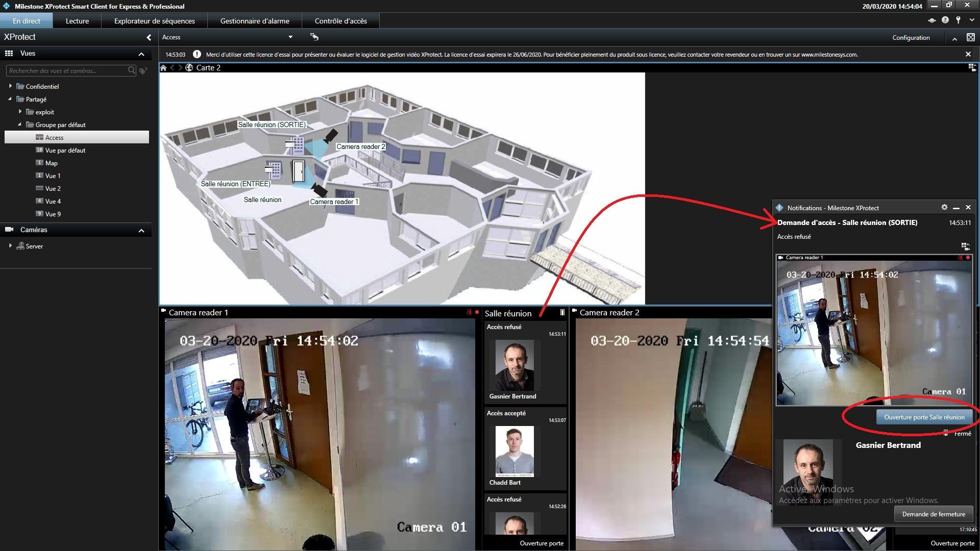Click Ouverture porte link at bottom right
Screen dimensions: 980x551
point(952,543)
